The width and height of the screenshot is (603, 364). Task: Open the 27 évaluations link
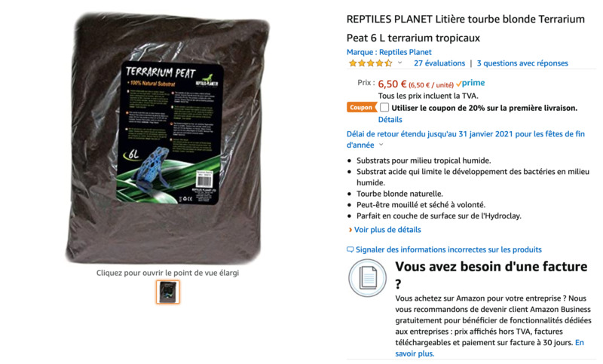coord(439,63)
